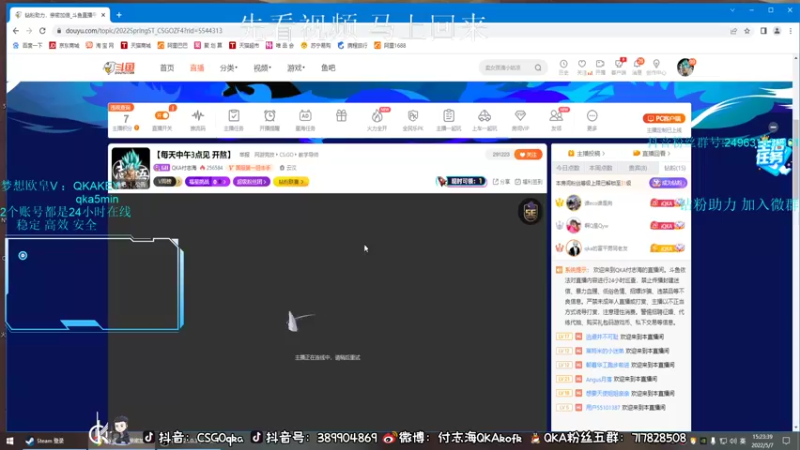Screen dimensions: 800x450
Task: Expand 主播投稿 in chat panel header
Action: (x=587, y=153)
